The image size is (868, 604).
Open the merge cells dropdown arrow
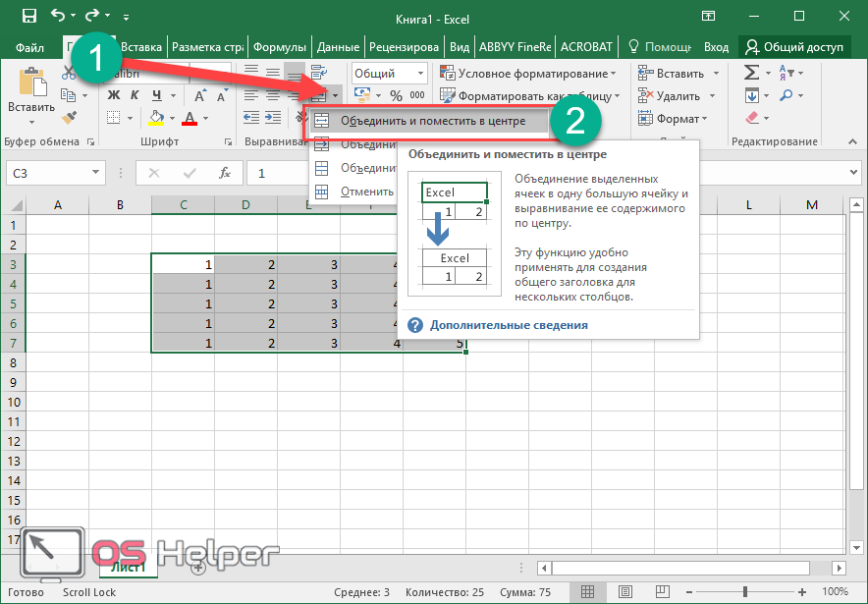[335, 96]
